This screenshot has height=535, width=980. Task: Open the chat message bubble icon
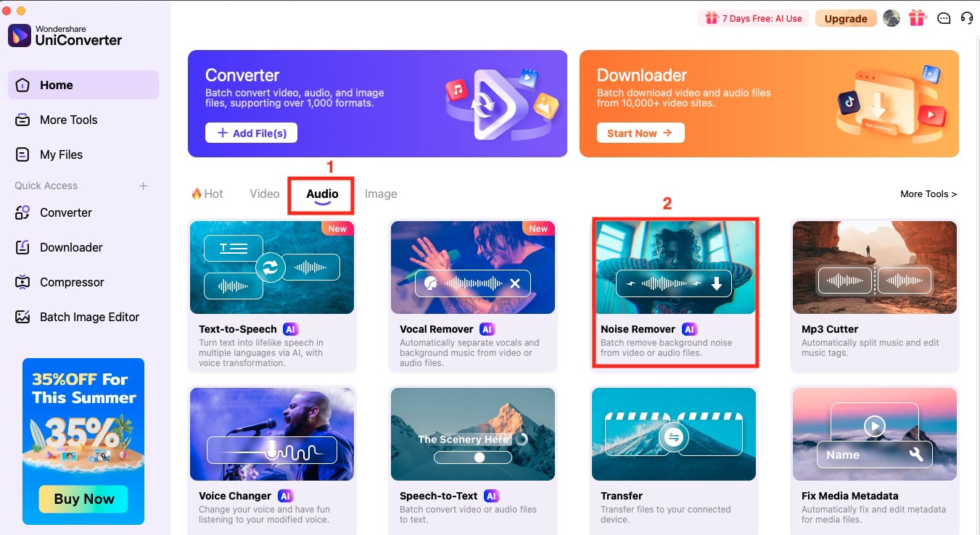point(943,19)
